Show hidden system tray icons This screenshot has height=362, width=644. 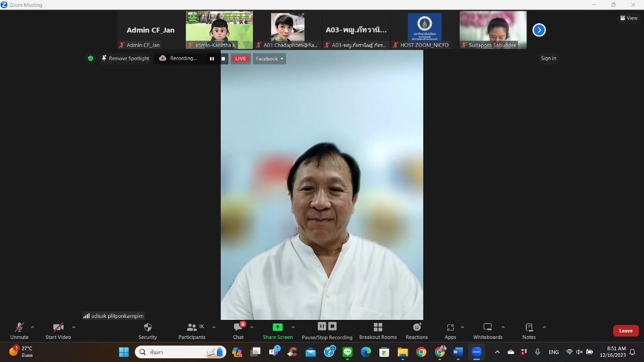pyautogui.click(x=497, y=352)
